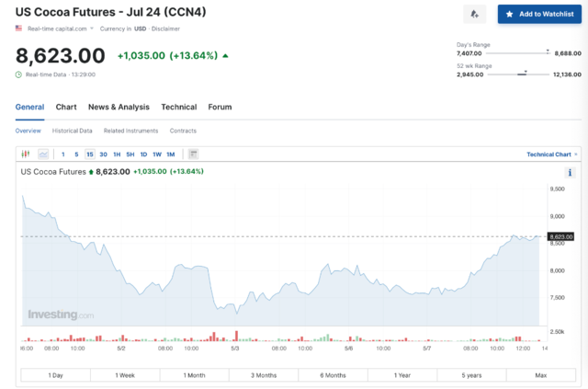This screenshot has width=588, height=389.
Task: Switch to the News & Analysis tab
Action: pos(119,107)
